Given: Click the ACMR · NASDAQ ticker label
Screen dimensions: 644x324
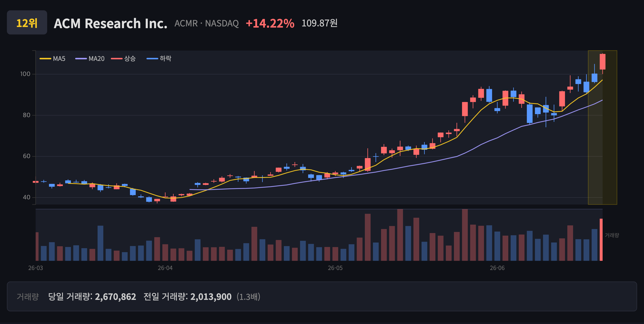Looking at the screenshot, I should tap(206, 23).
